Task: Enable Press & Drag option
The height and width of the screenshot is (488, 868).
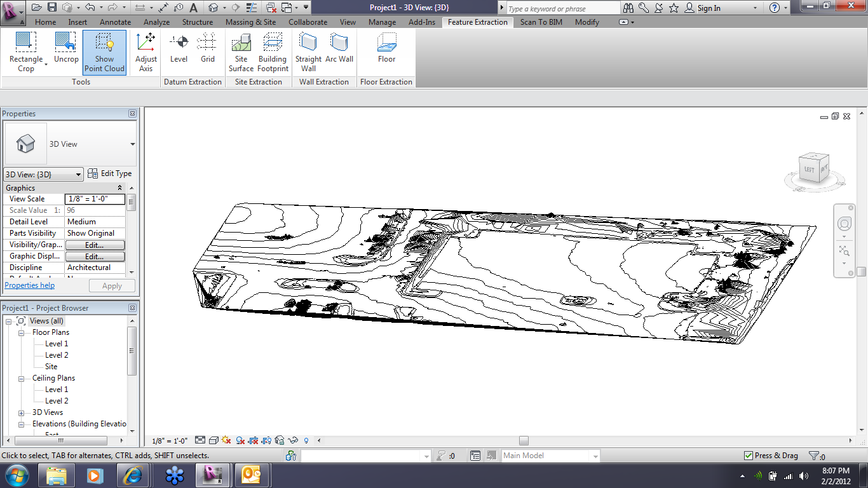Action: click(749, 455)
